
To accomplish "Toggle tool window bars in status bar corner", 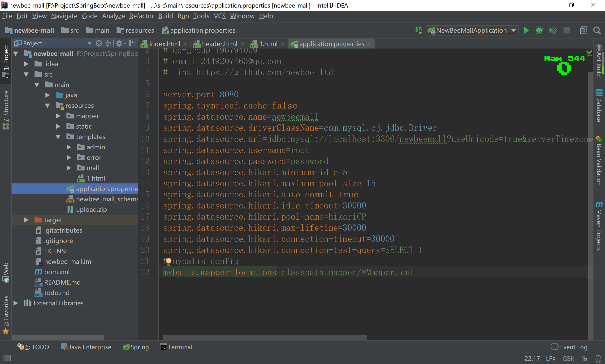I will coord(7,358).
